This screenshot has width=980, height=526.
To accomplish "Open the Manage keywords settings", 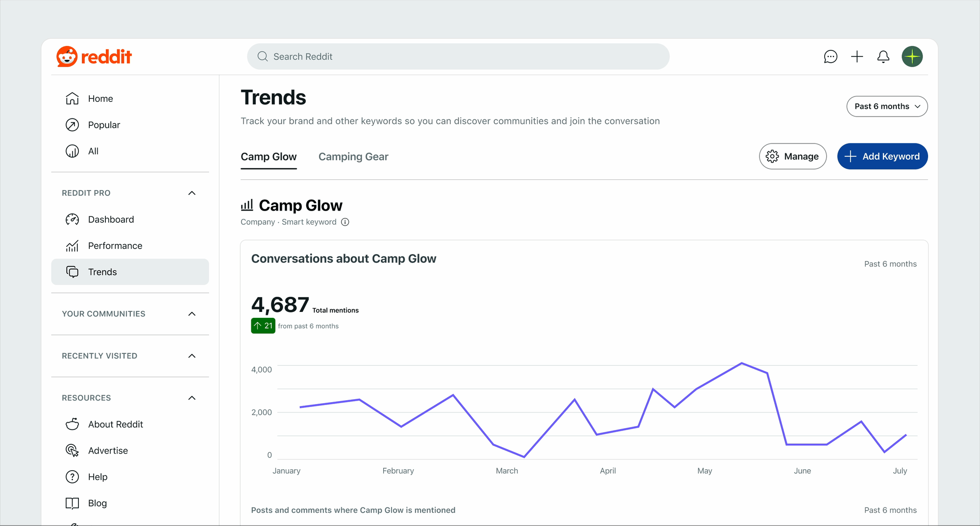I will (793, 156).
